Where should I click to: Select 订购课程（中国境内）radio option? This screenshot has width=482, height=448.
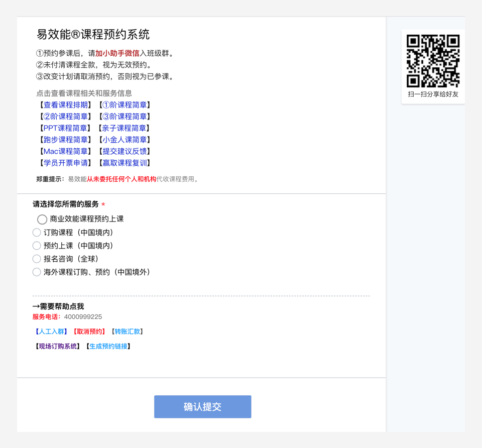pos(37,233)
